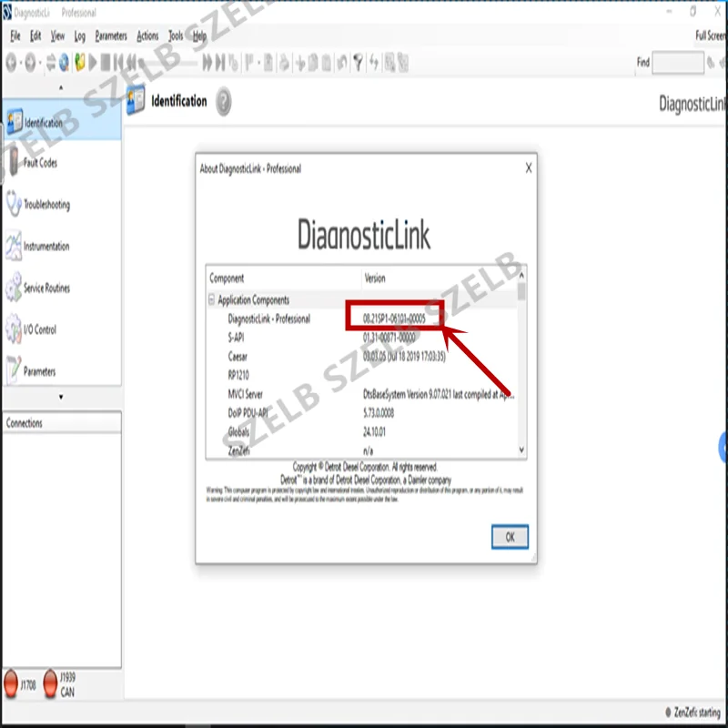728x728 pixels.
Task: Open the Edit menu
Action: (35, 35)
